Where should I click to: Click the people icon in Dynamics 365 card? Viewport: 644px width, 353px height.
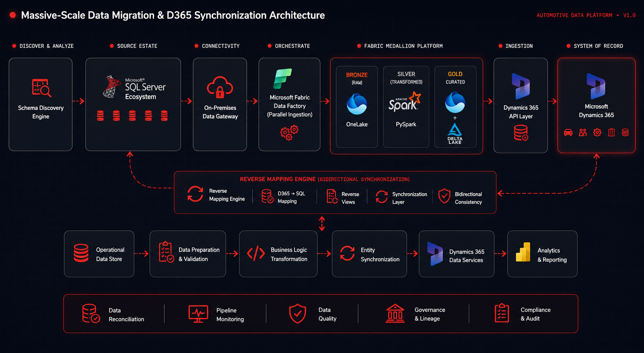[583, 132]
